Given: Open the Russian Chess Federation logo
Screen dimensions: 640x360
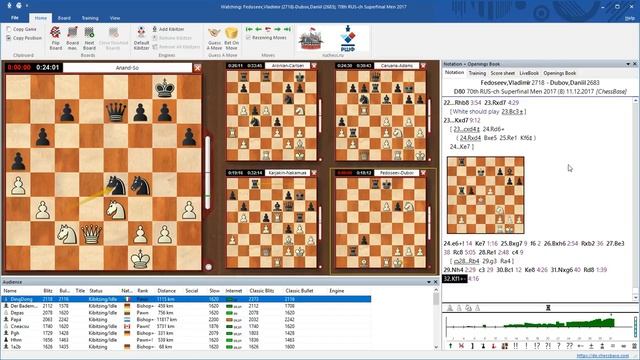Looking at the screenshot, I should tap(348, 39).
